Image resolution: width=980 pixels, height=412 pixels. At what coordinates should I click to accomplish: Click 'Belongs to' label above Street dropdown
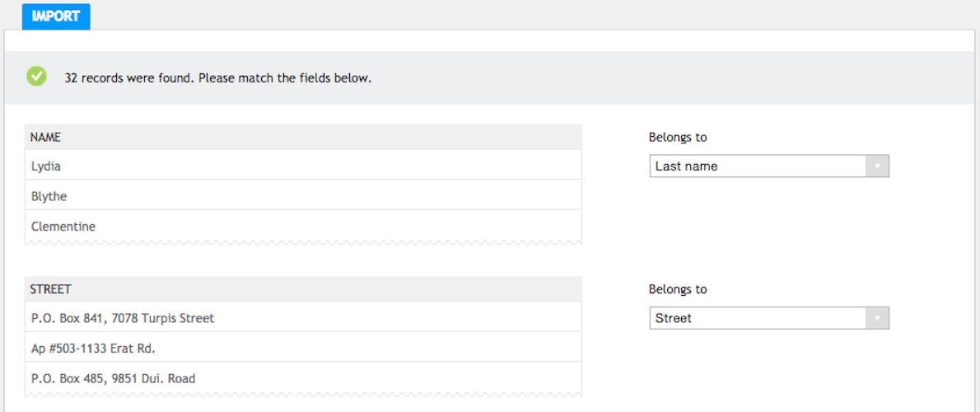tap(678, 289)
